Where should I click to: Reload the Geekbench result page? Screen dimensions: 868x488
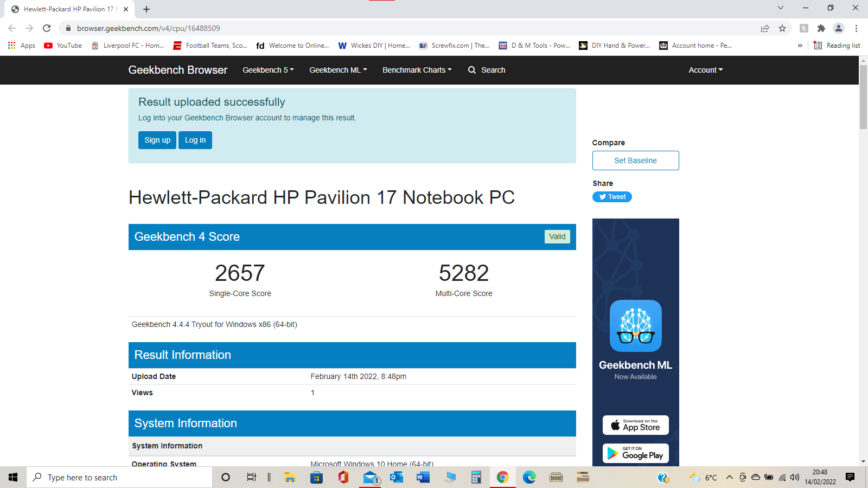coord(47,28)
